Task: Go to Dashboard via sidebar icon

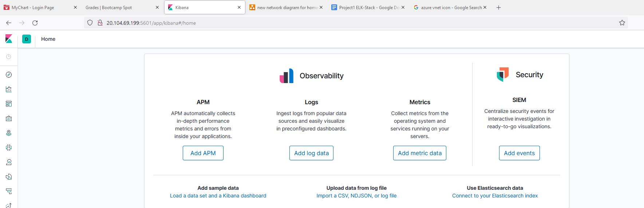Action: click(x=9, y=104)
